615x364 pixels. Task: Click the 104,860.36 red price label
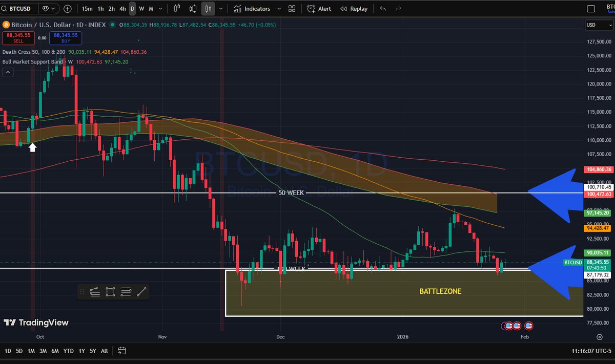(x=598, y=169)
